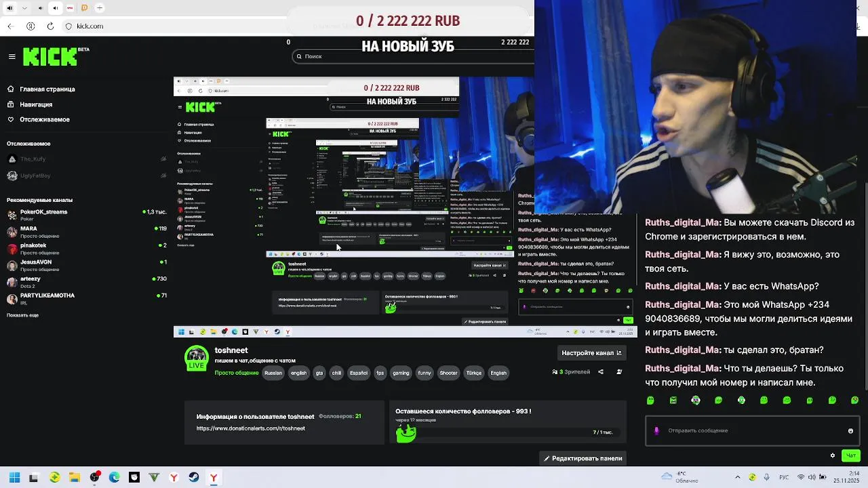Select the Shooter tag
868x488 pixels.
448,373
